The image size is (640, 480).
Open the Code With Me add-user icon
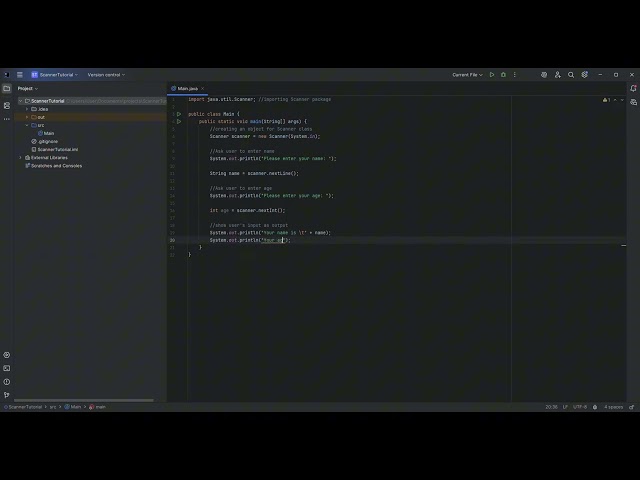[558, 75]
